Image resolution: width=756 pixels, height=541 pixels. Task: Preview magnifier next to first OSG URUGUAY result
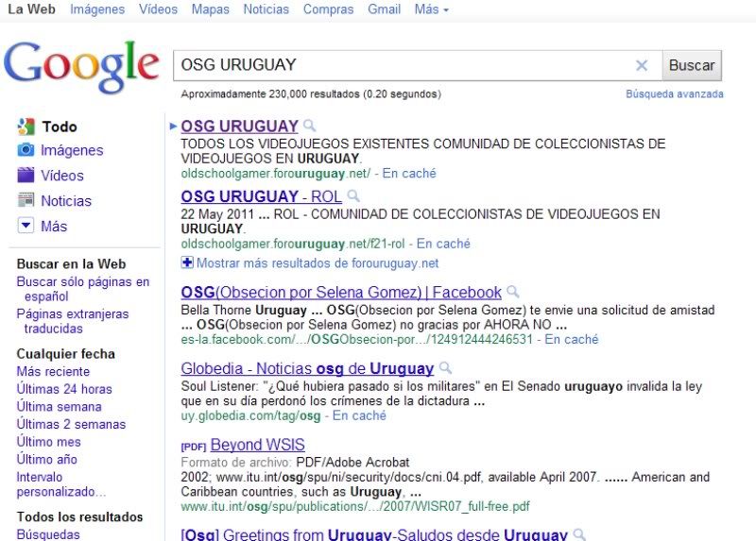click(x=310, y=126)
